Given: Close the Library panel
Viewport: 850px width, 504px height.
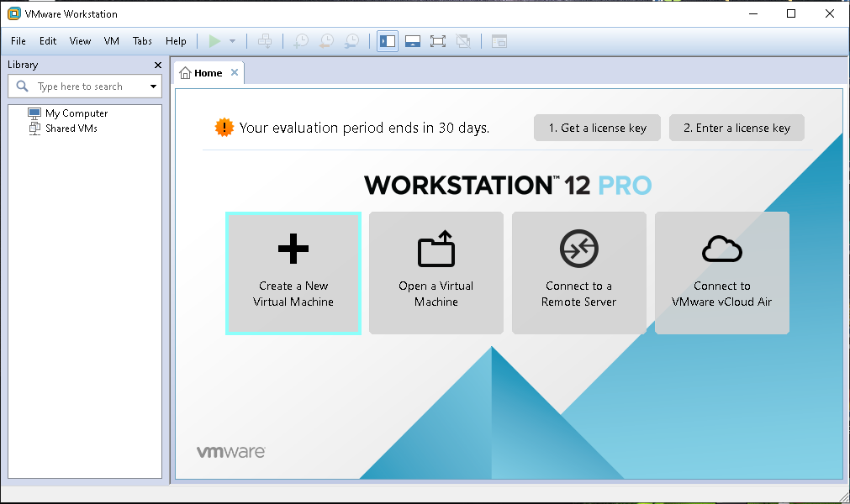Looking at the screenshot, I should point(158,65).
